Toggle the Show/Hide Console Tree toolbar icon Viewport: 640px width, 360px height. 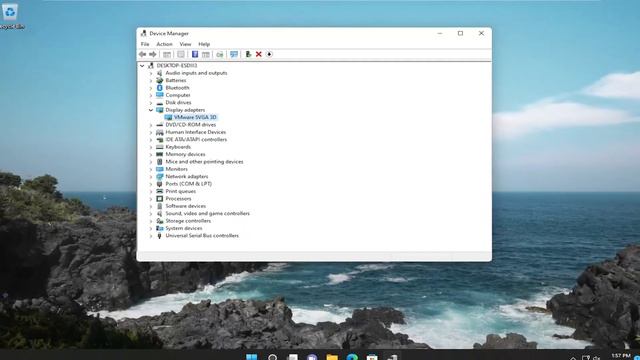pos(167,54)
